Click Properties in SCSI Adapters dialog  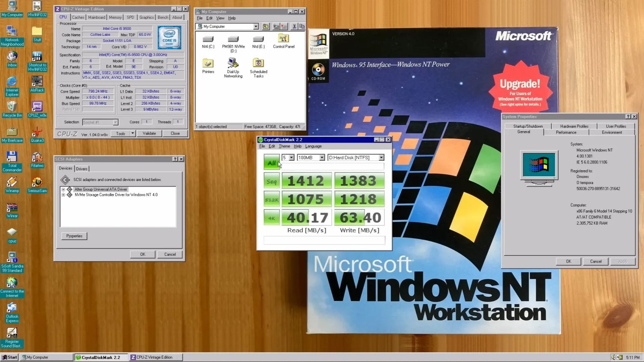pyautogui.click(x=74, y=236)
